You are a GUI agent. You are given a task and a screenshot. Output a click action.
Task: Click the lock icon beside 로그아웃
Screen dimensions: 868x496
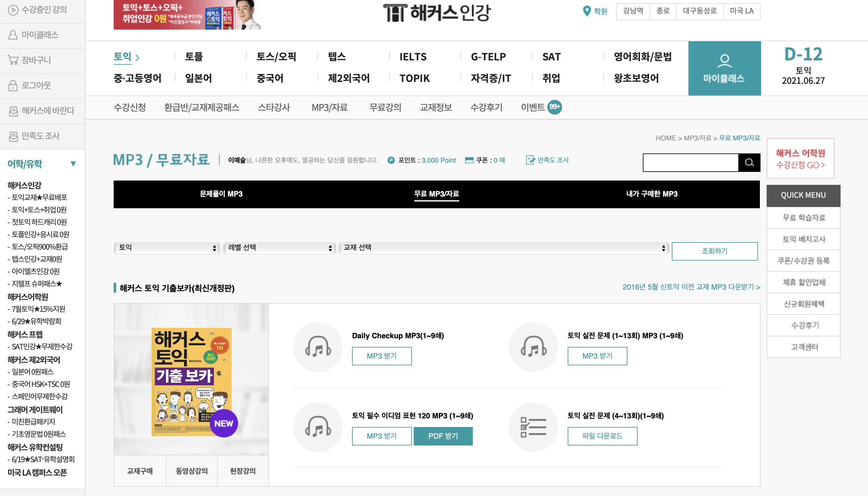click(13, 86)
